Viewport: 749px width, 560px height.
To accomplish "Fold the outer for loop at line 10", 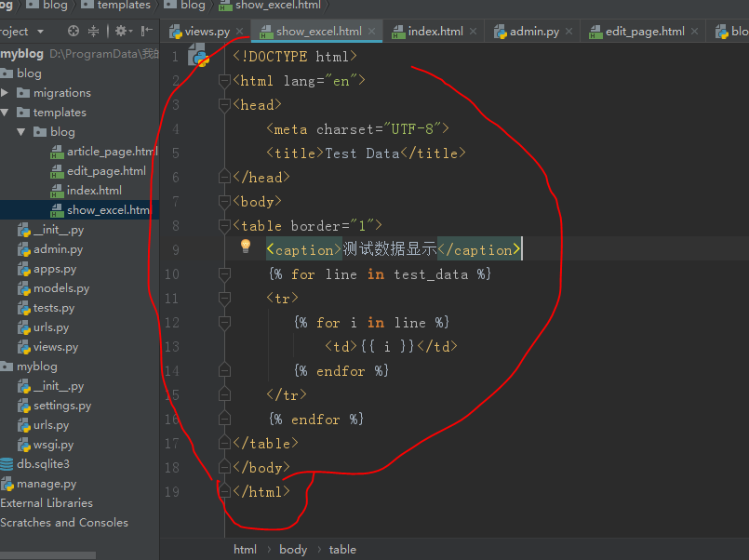I will click(224, 274).
